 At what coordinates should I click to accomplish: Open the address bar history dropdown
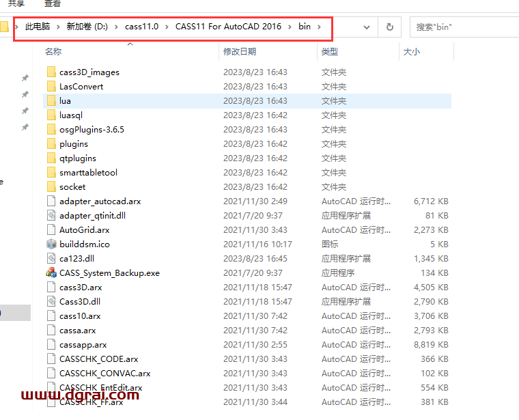[367, 27]
